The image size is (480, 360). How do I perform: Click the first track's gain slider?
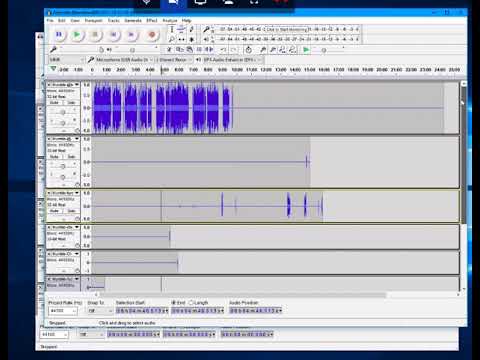[63, 112]
